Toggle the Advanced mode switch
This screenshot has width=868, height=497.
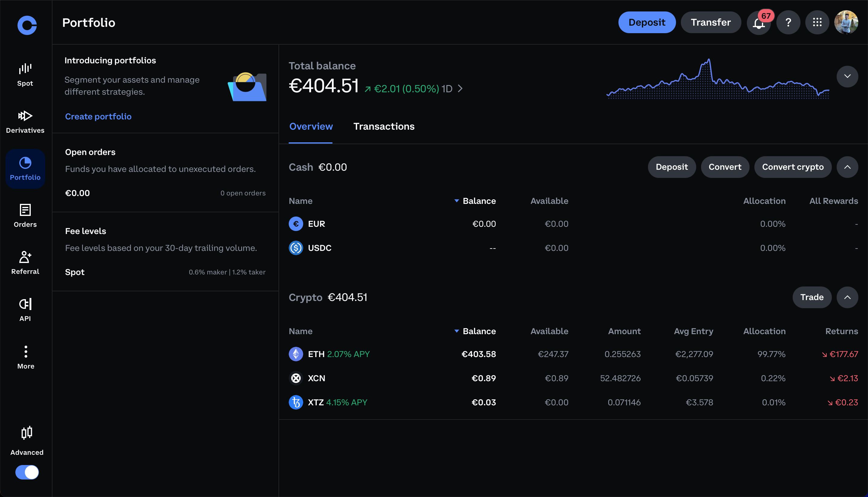coord(27,473)
